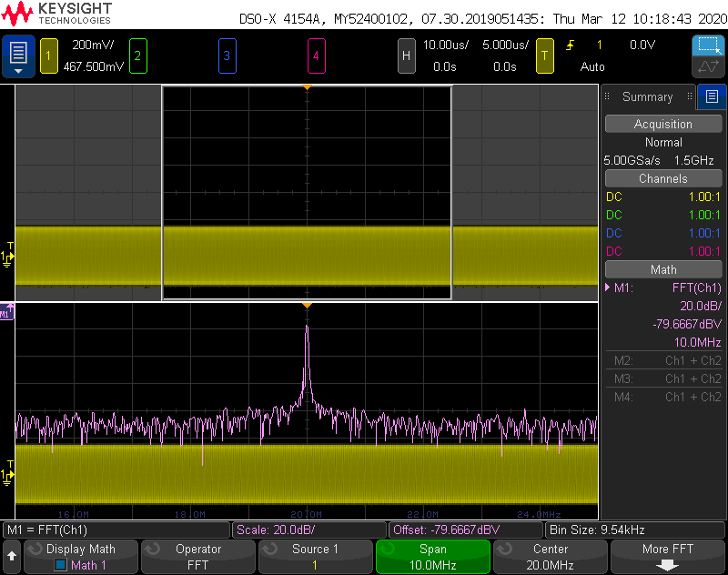Turn on channel 2
The width and height of the screenshot is (728, 575).
point(138,56)
